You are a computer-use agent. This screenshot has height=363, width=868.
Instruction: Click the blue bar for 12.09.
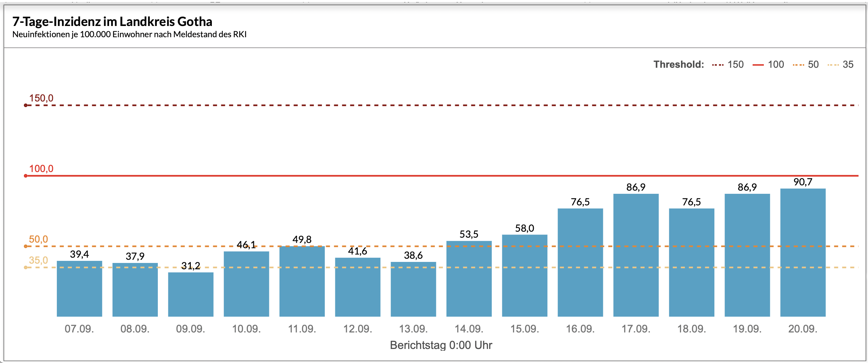(358, 287)
